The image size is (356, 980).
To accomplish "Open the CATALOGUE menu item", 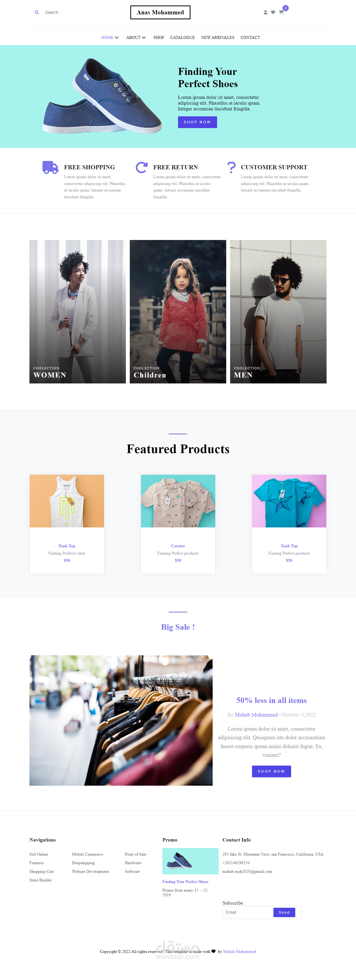I will point(182,37).
